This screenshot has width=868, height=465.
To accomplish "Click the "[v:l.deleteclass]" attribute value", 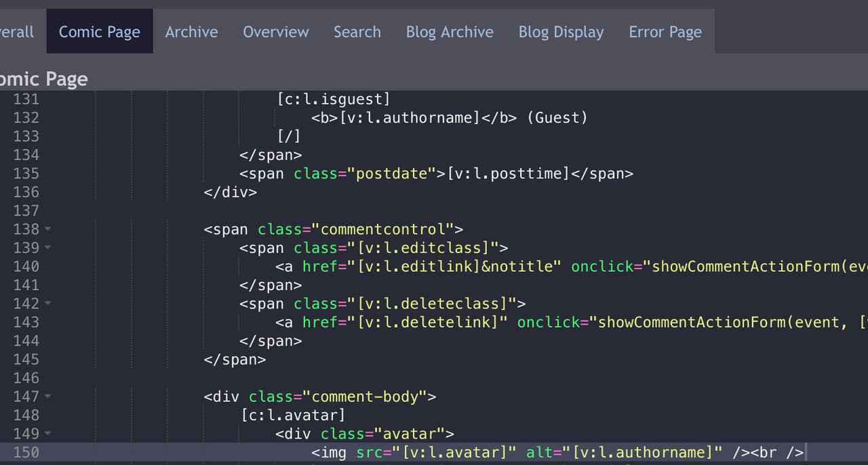I will tap(433, 304).
